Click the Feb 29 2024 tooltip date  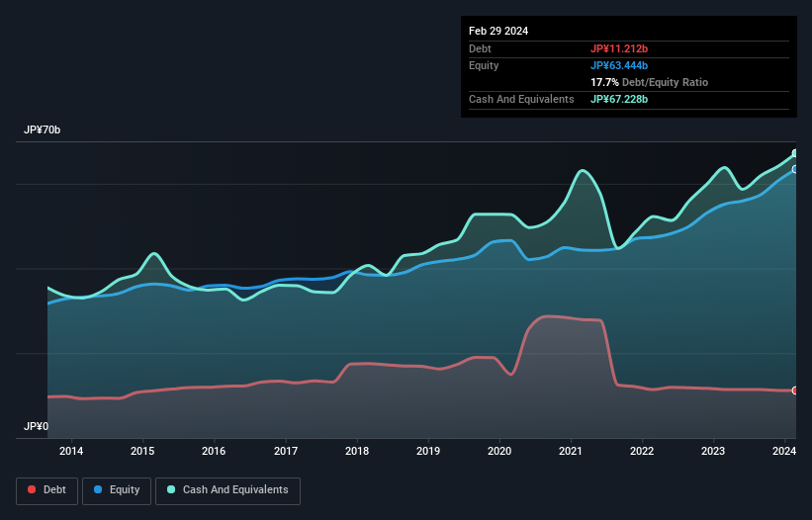click(498, 31)
